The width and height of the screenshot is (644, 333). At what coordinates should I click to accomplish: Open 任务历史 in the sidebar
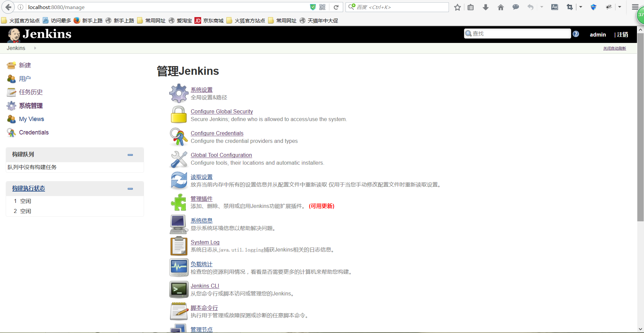(31, 92)
